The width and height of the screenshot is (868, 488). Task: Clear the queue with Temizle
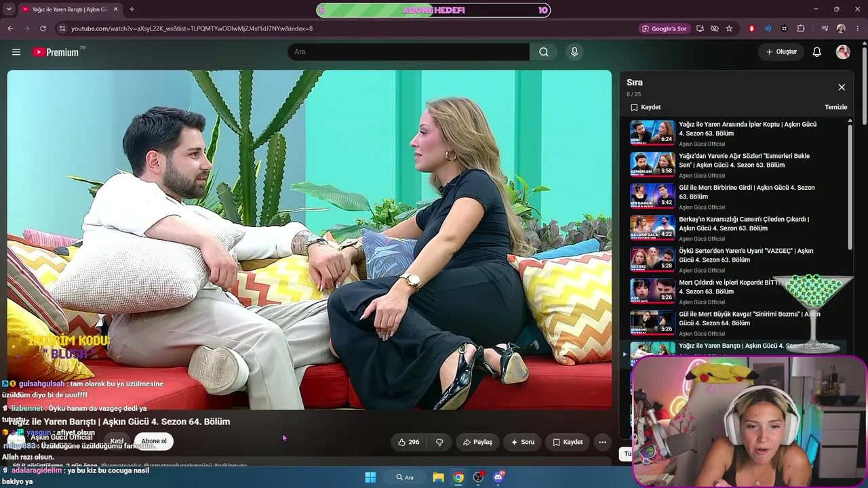(x=835, y=107)
